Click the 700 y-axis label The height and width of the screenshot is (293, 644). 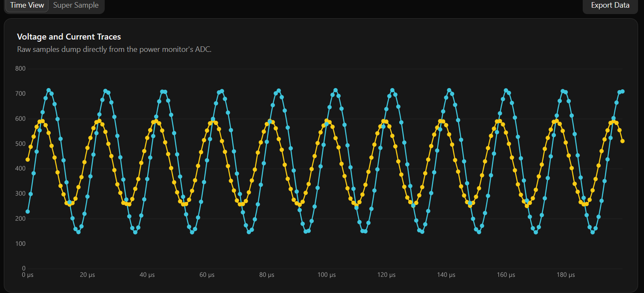tap(20, 94)
